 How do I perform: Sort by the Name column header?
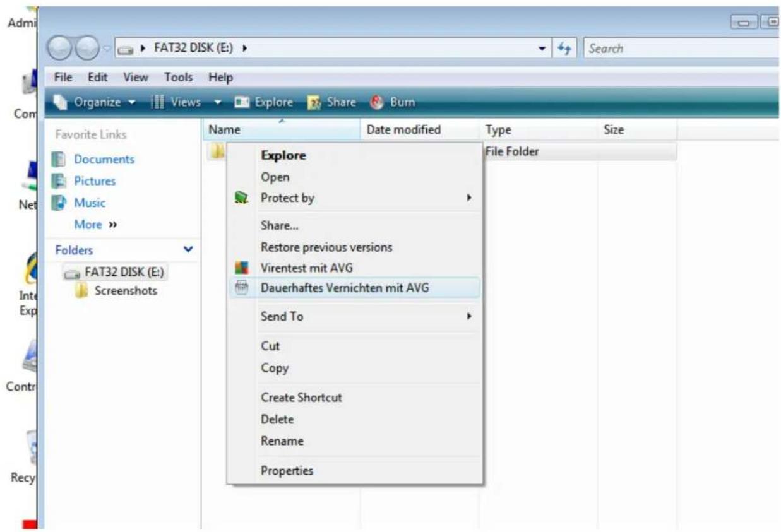pos(281,130)
